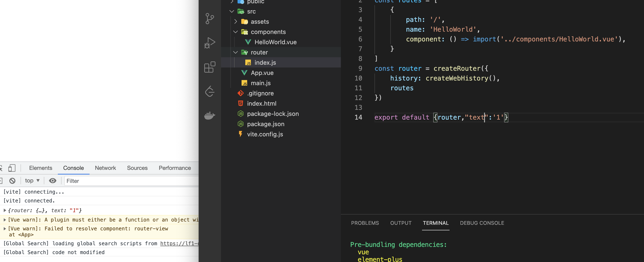Switch to the PROBLEMS panel tab
The width and height of the screenshot is (644, 262).
365,223
